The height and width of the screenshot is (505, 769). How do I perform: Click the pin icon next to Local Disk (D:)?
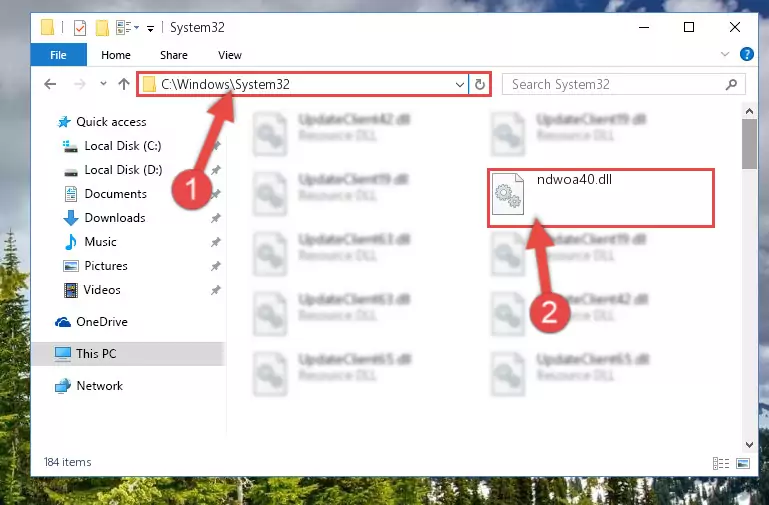pyautogui.click(x=215, y=170)
